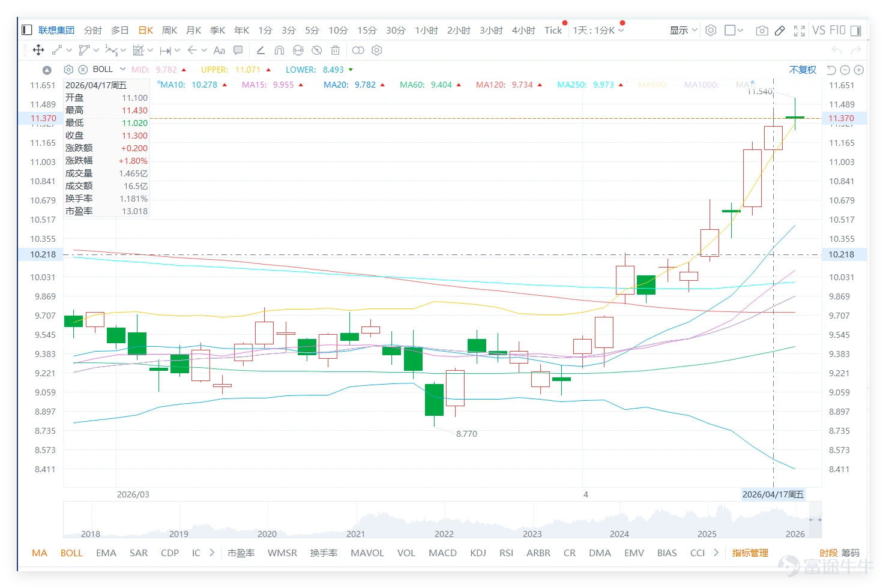886x588 pixels.
Task: Add a comment bubble annotation
Action: 238,50
